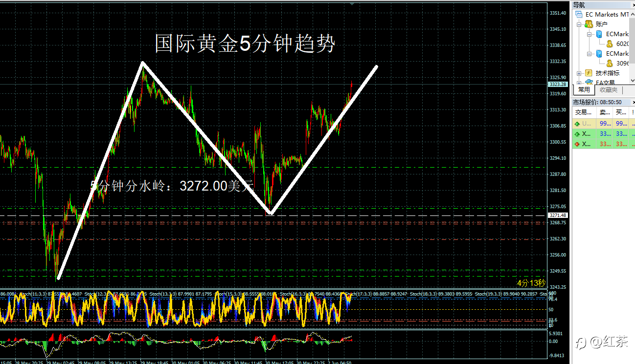Viewport: 635px width, 364px height.
Task: Click the green up arrow in the X... row
Action: pyautogui.click(x=577, y=134)
